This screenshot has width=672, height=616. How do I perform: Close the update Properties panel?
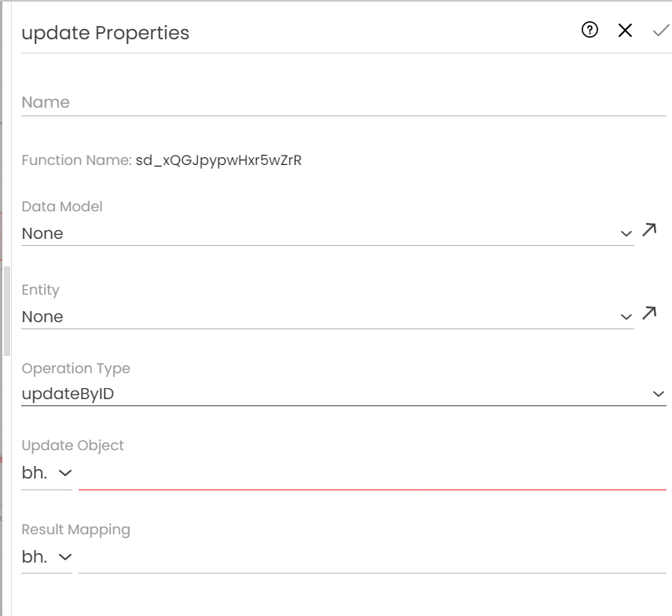(625, 31)
